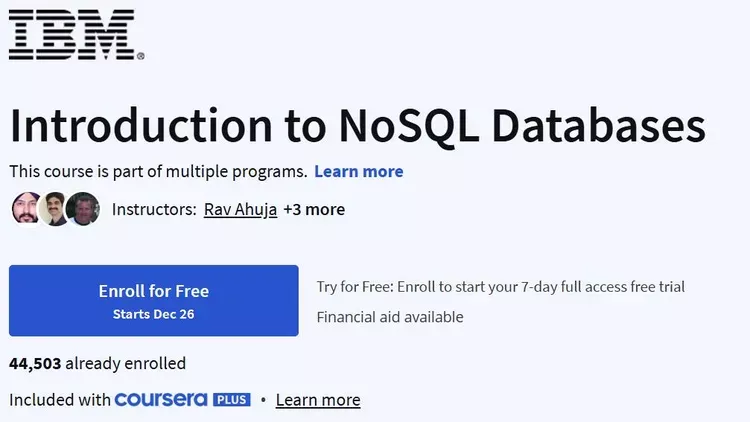The height and width of the screenshot is (422, 750).
Task: Click Financial aid available text
Action: point(390,317)
